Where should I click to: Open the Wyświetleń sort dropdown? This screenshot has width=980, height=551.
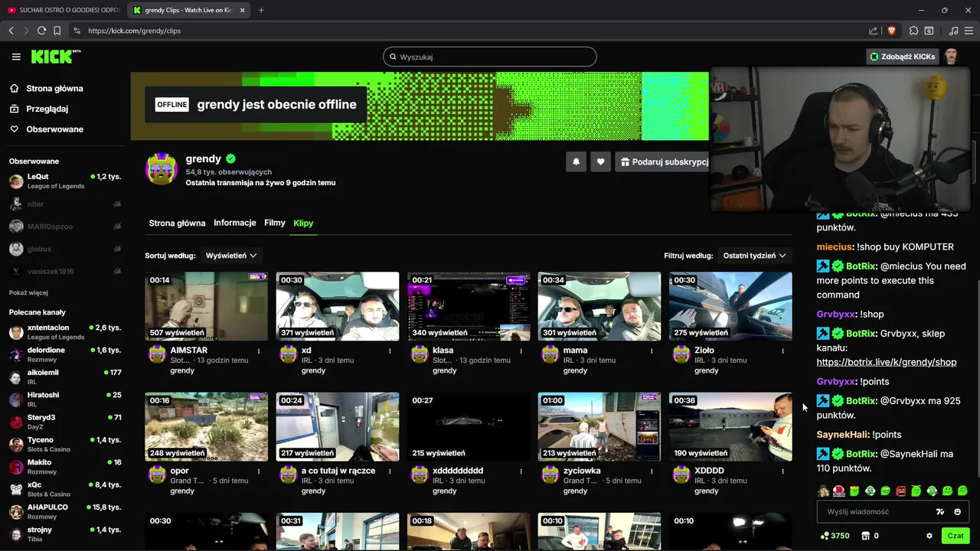tap(230, 256)
